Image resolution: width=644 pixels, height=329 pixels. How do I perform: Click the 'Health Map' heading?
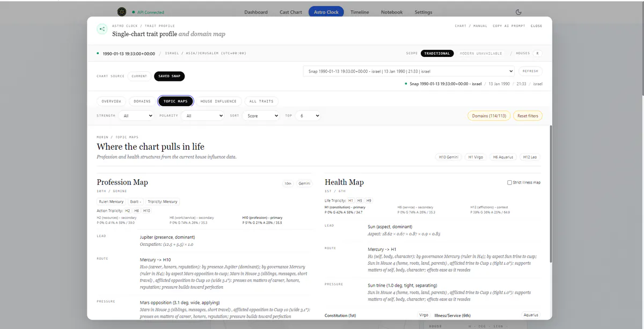pos(344,182)
